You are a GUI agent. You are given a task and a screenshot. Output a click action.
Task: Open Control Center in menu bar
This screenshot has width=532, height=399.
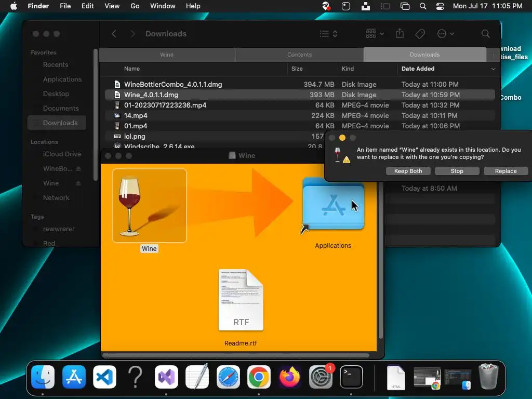(x=440, y=6)
